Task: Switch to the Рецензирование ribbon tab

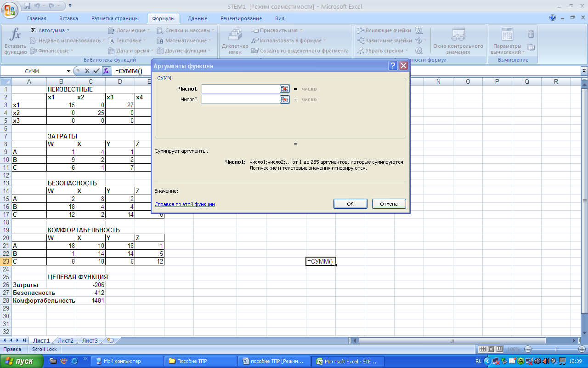Action: click(241, 18)
